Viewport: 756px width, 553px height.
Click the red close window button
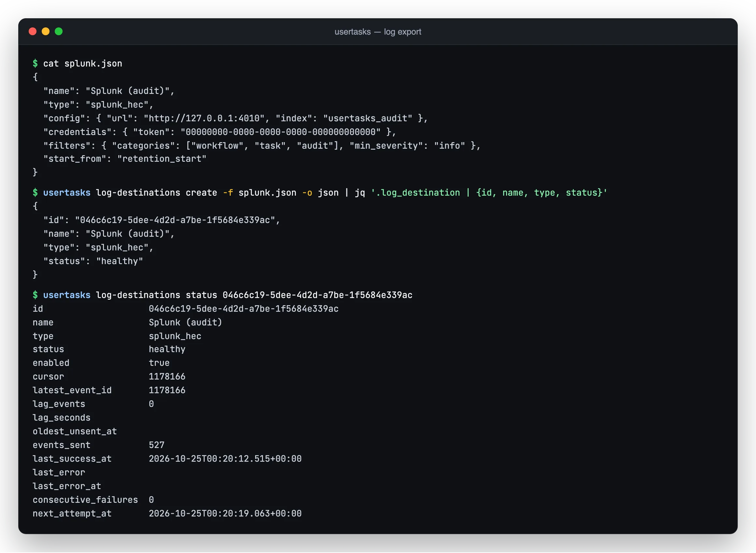pos(33,32)
